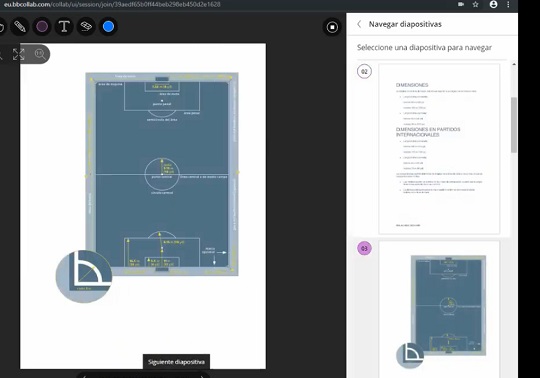Click the zoom actual size magnifier
The width and height of the screenshot is (540, 378).
click(40, 54)
